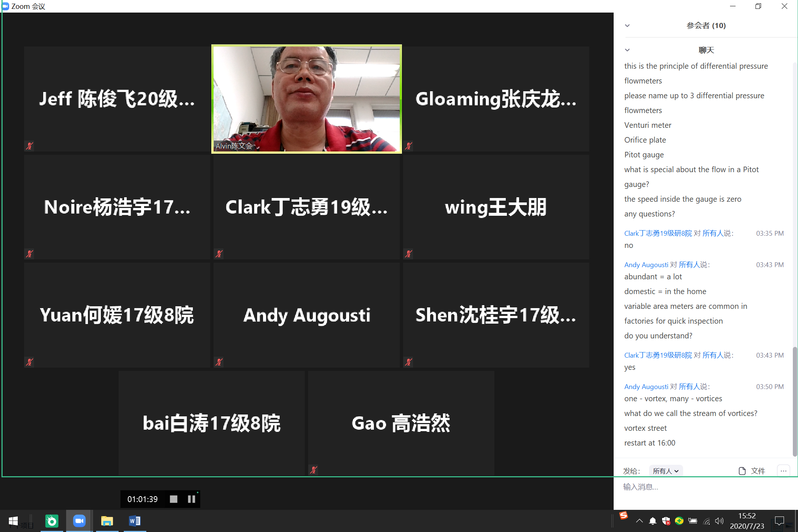
Task: Click the Sogou input method tray icon
Action: 624,515
